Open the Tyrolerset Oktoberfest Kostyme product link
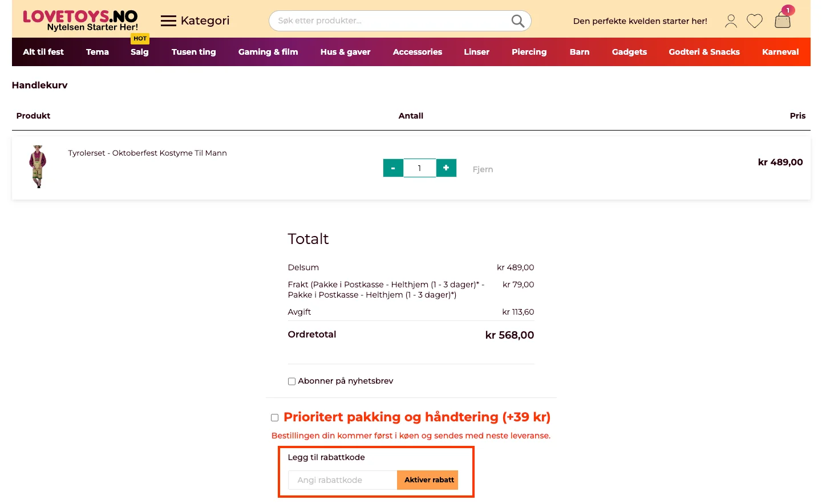This screenshot has width=830, height=504. point(147,153)
